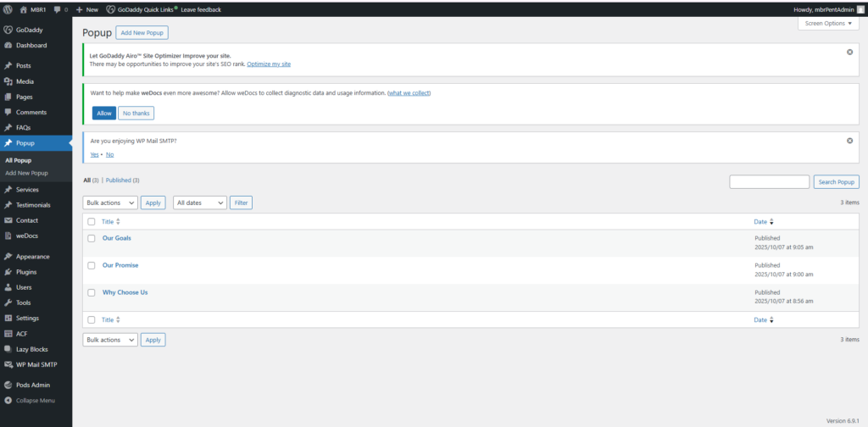The width and height of the screenshot is (868, 427).
Task: Open the top Bulk actions dropdown
Action: tap(110, 202)
